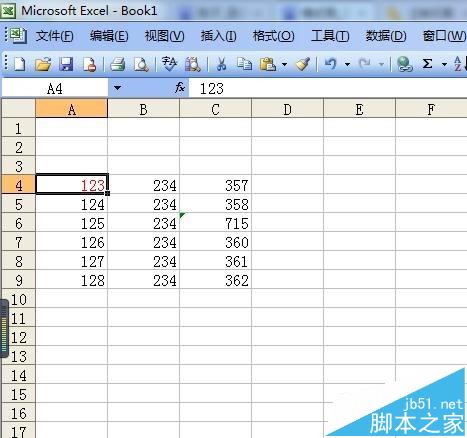467x438 pixels.
Task: Select row 1 header
Action: (x=19, y=128)
